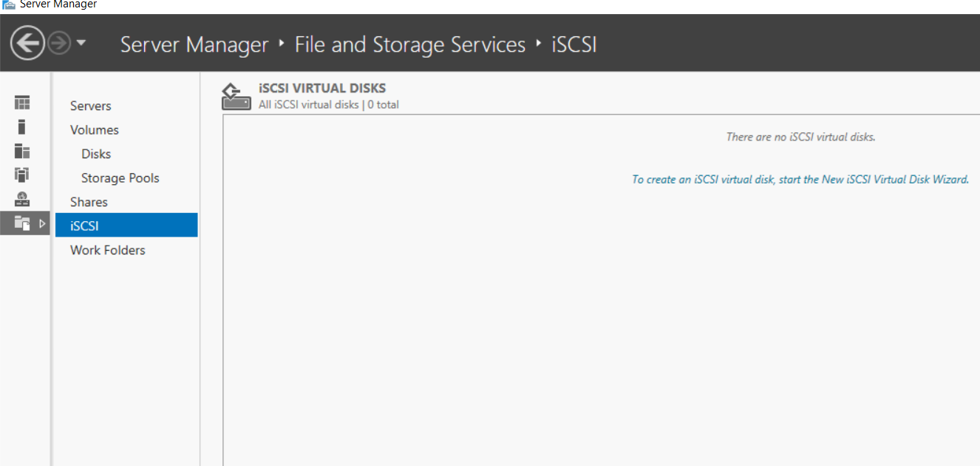This screenshot has height=466, width=980.
Task: Select the iSCSI menu item
Action: 126,225
